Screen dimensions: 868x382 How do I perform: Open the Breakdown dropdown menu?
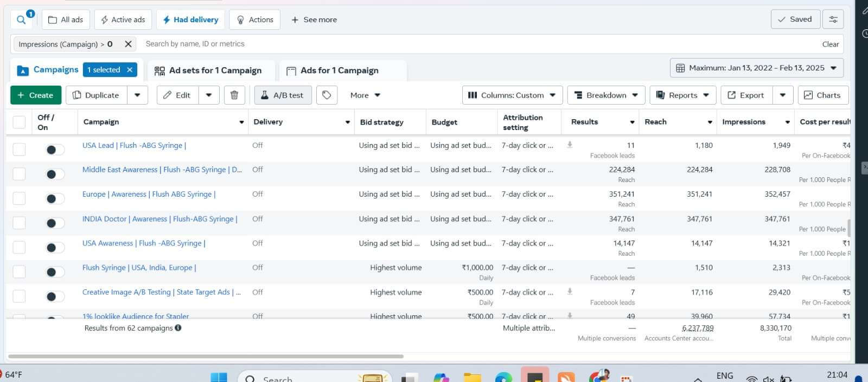tap(605, 95)
